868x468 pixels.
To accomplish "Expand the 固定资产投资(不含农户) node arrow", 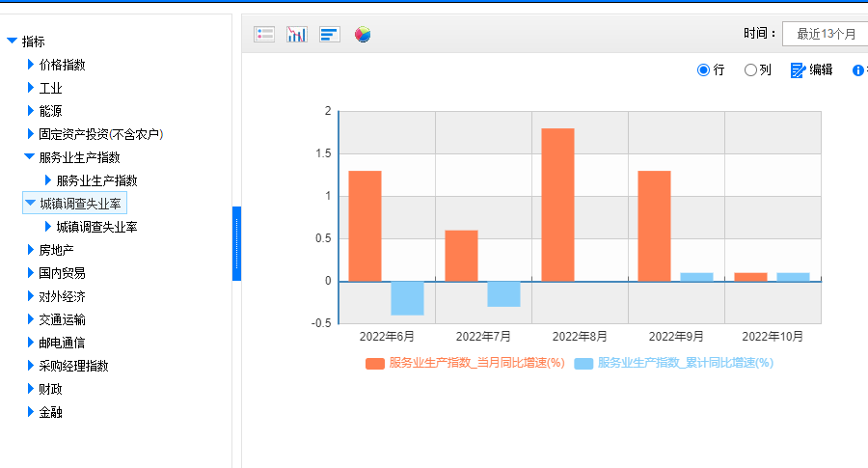I will click(x=31, y=134).
